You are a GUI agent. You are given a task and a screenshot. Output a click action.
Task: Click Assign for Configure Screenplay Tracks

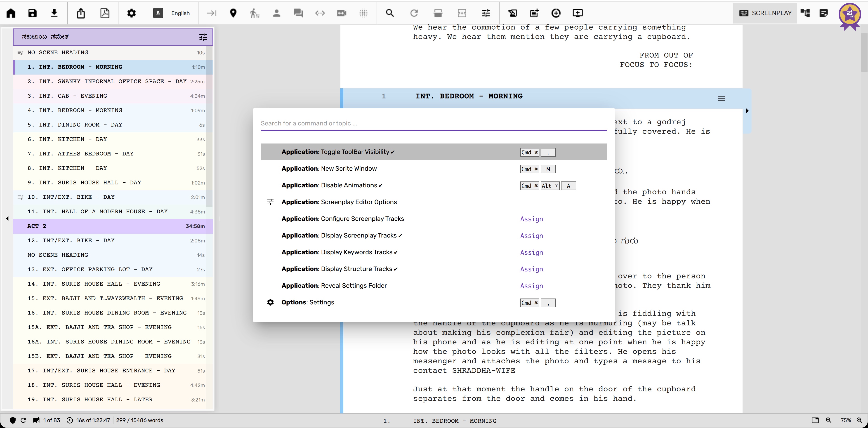pyautogui.click(x=531, y=219)
